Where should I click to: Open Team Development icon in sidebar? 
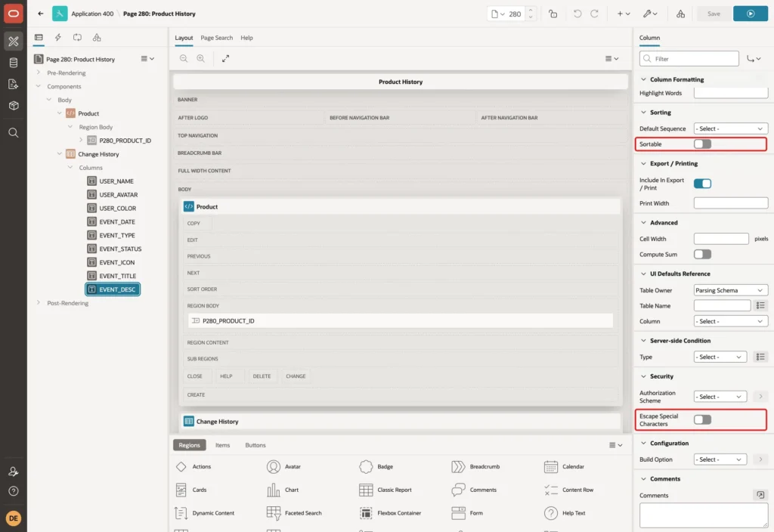[14, 84]
